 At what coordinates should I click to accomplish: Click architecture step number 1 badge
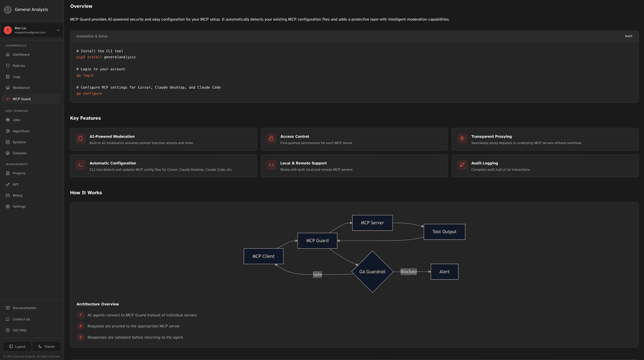pos(80,315)
